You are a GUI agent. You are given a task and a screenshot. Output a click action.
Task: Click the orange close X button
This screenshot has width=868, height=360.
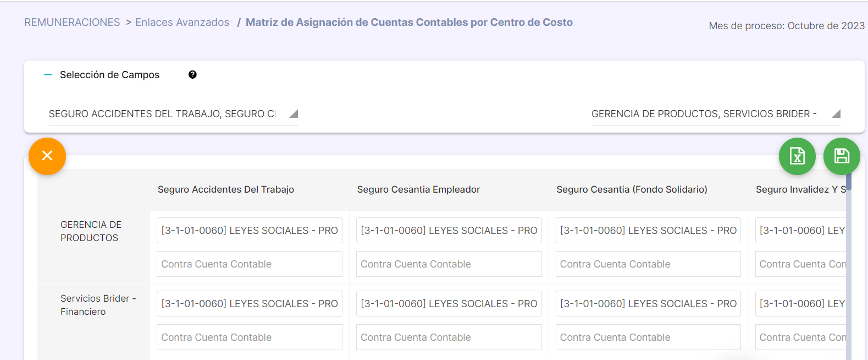tap(47, 156)
